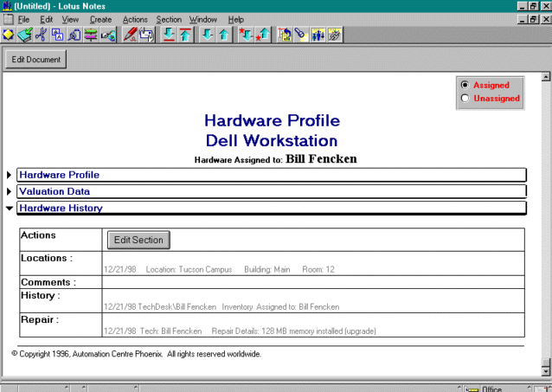Click the plain down arrow Next icon
This screenshot has width=552, height=392.
[x=208, y=35]
